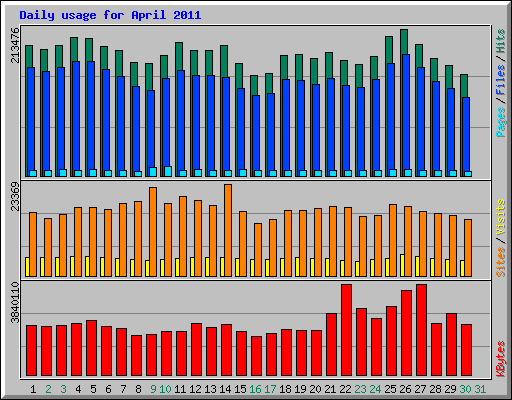Click the Pages legend label

[x=501, y=122]
